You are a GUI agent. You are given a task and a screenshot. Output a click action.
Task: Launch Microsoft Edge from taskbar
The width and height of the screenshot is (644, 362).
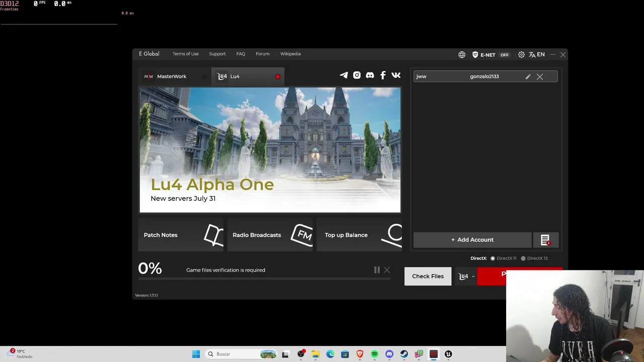point(330,354)
